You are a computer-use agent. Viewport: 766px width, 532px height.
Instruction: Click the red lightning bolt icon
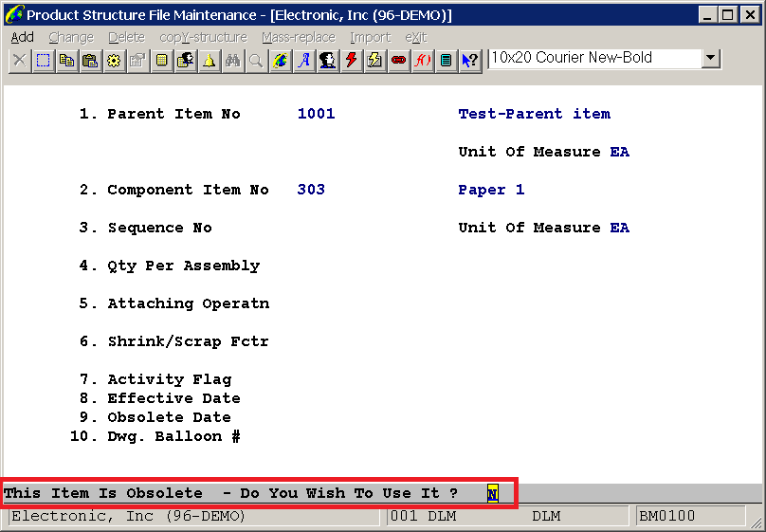coord(351,60)
